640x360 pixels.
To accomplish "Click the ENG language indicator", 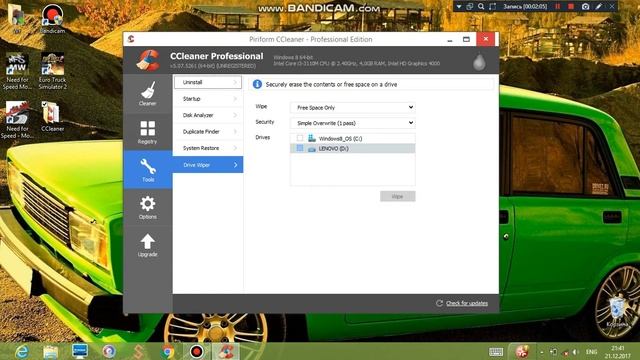I will [x=591, y=352].
